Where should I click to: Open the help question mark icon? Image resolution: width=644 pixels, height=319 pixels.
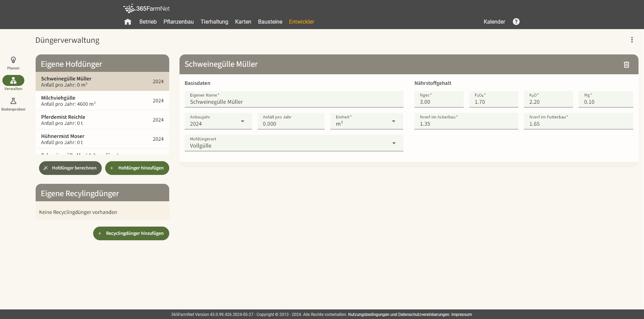pyautogui.click(x=516, y=22)
